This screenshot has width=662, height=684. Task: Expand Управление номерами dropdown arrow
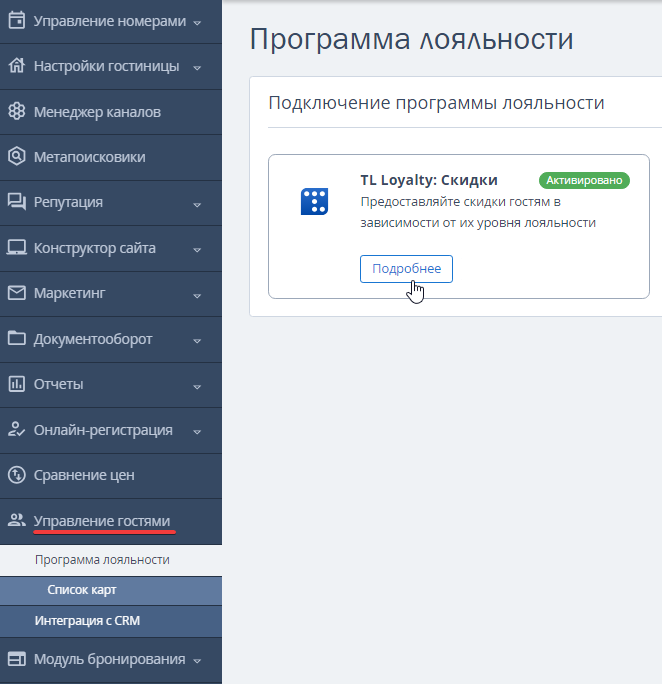(x=197, y=23)
